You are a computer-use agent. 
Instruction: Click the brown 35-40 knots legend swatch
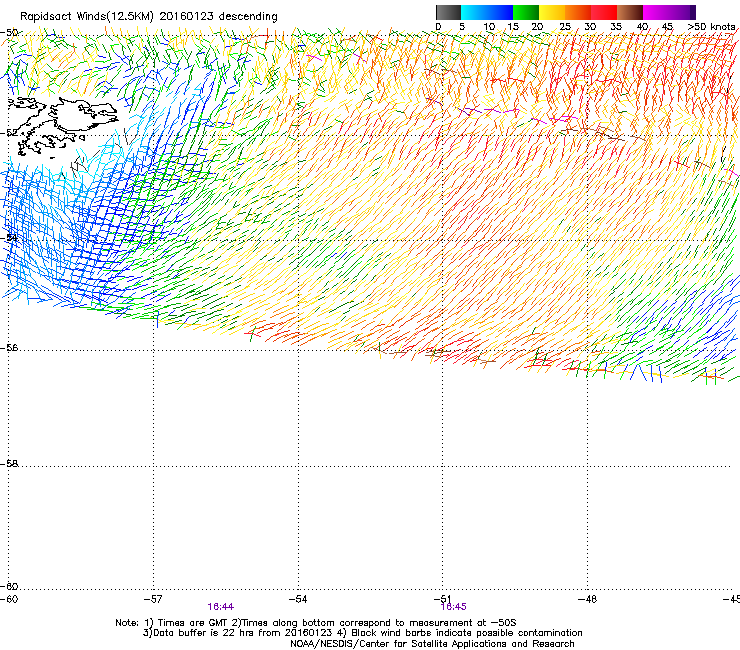[x=630, y=12]
